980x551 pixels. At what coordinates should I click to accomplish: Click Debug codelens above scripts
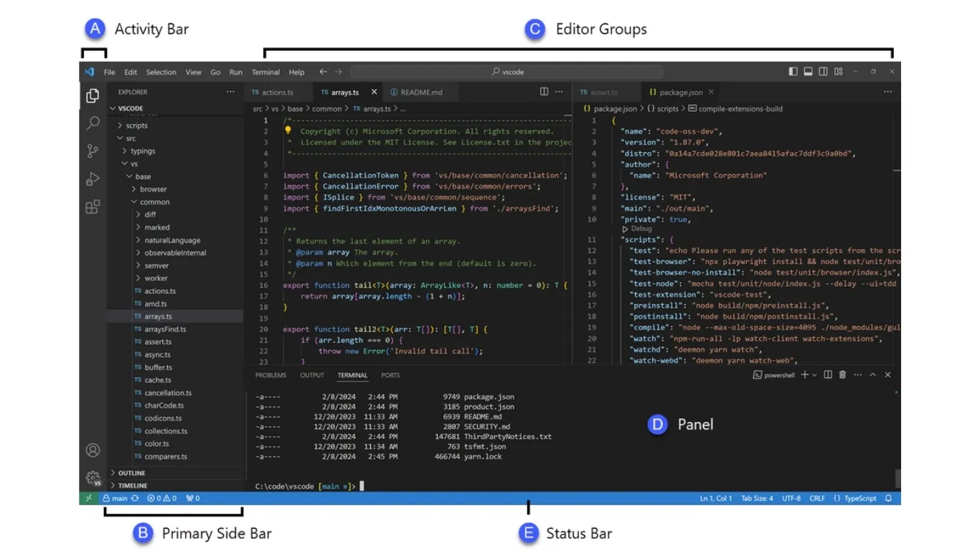click(637, 229)
